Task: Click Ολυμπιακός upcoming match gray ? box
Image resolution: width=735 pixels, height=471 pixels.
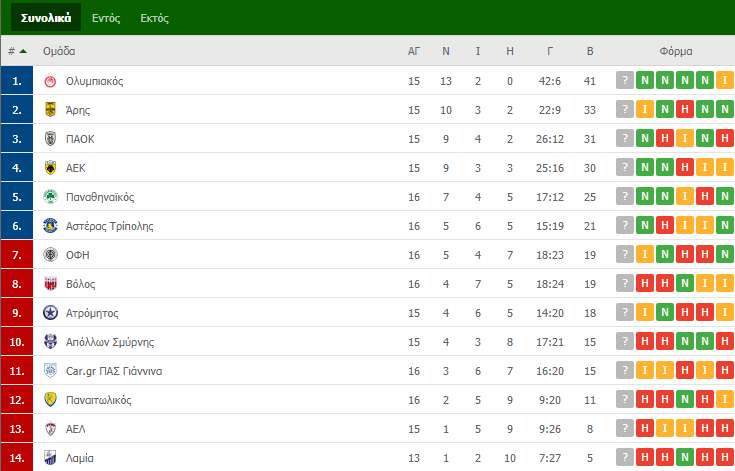Action: pyautogui.click(x=625, y=81)
